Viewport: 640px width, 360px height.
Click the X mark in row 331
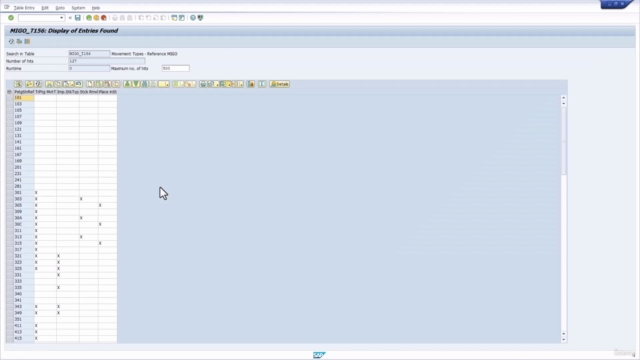(x=58, y=275)
